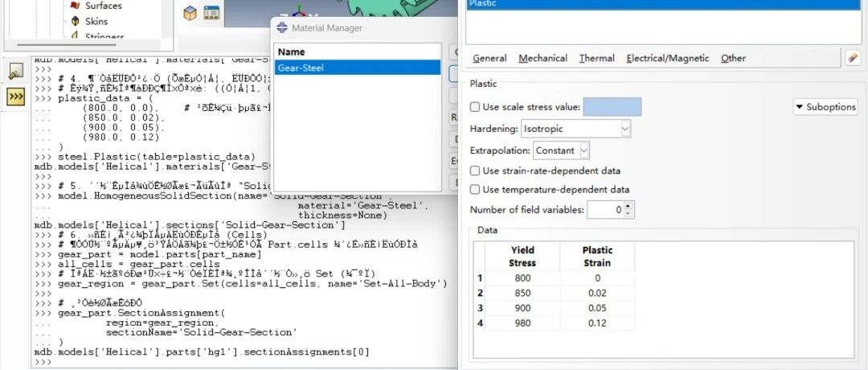The image size is (868, 370).
Task: Select the >>> command line interface icon
Action: (x=16, y=97)
